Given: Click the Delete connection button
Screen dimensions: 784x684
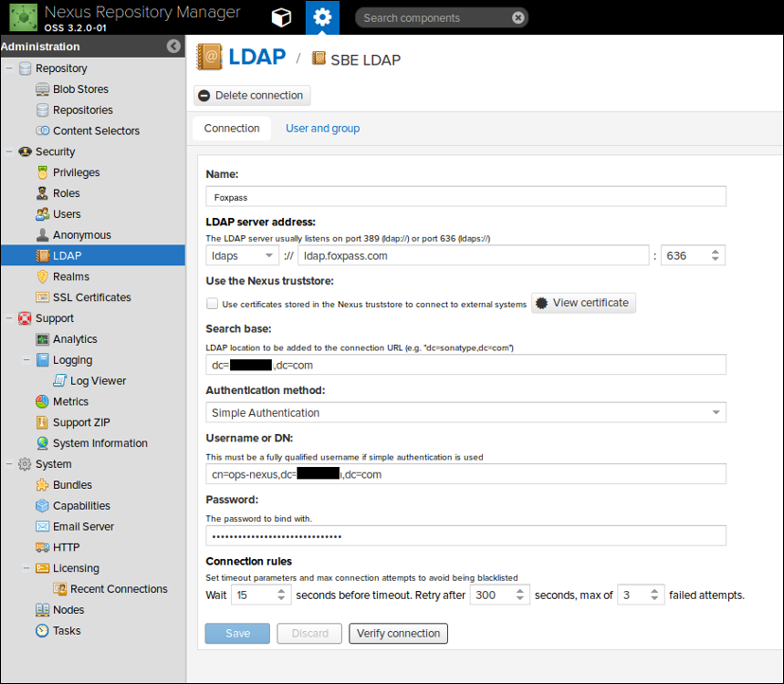Looking at the screenshot, I should tap(252, 96).
